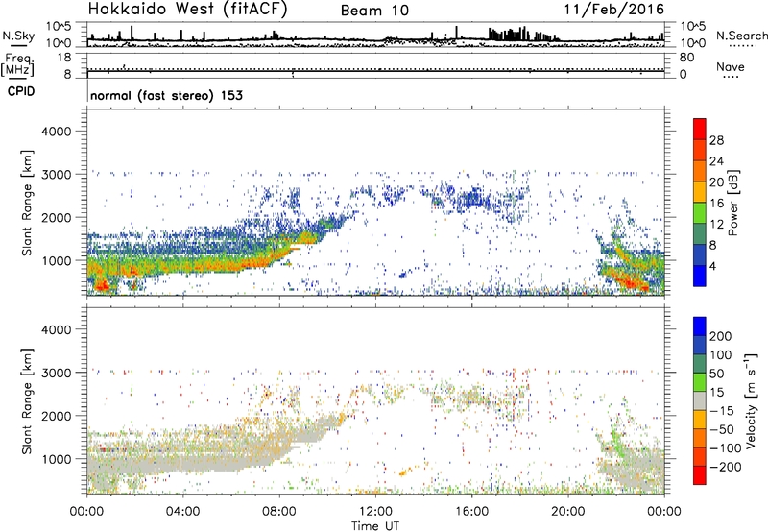Click the "16:00" time tick label
Image resolution: width=768 pixels, height=532 pixels.
471,512
